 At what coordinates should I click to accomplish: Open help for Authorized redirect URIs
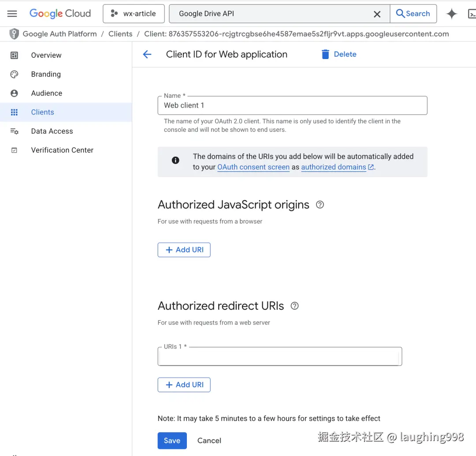pyautogui.click(x=294, y=306)
